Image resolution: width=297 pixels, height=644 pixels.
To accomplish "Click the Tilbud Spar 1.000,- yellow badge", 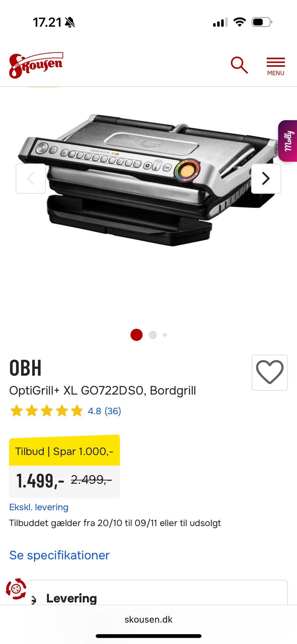I will tap(64, 451).
